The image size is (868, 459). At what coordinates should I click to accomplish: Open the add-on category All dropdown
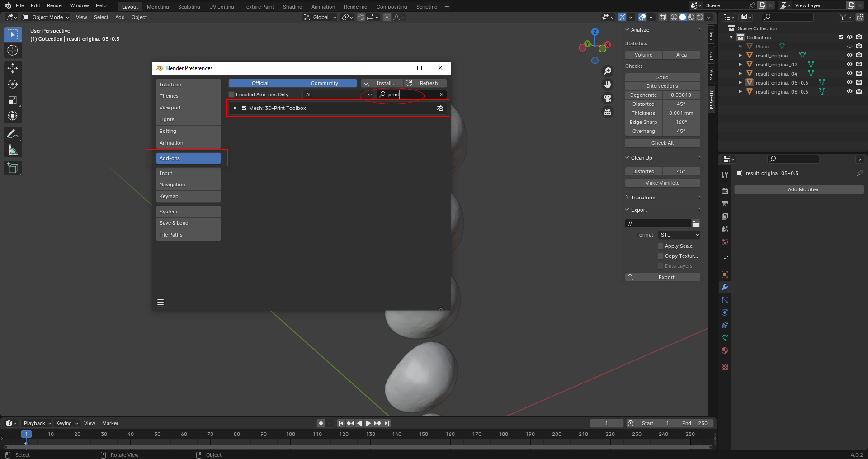(x=338, y=95)
